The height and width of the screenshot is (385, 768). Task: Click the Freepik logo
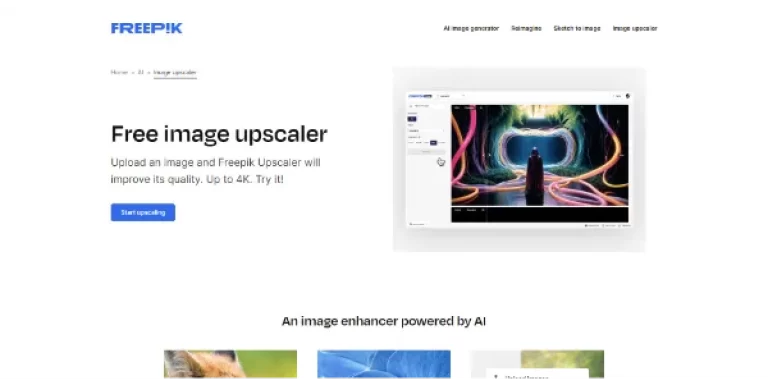[x=146, y=28]
